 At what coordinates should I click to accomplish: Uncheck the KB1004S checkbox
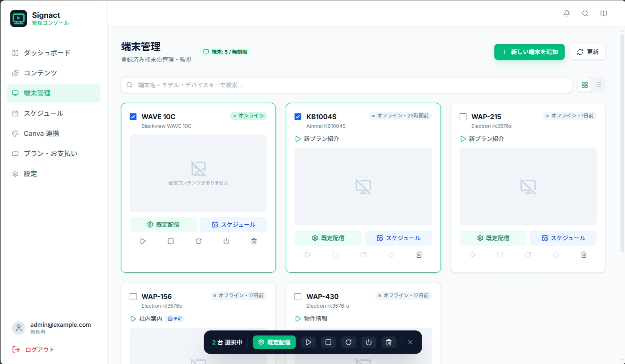coord(298,117)
